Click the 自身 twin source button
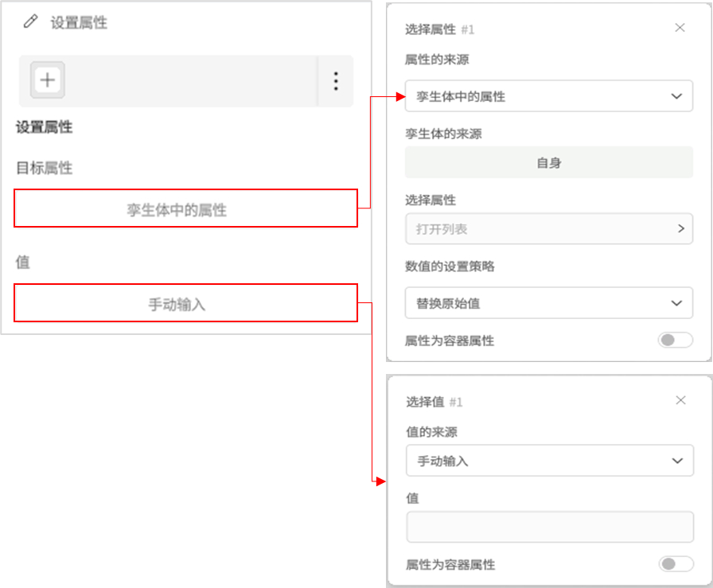 point(549,162)
